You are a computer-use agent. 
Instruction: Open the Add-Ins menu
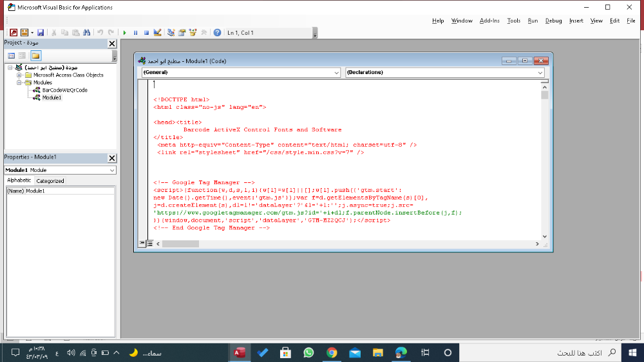point(489,21)
